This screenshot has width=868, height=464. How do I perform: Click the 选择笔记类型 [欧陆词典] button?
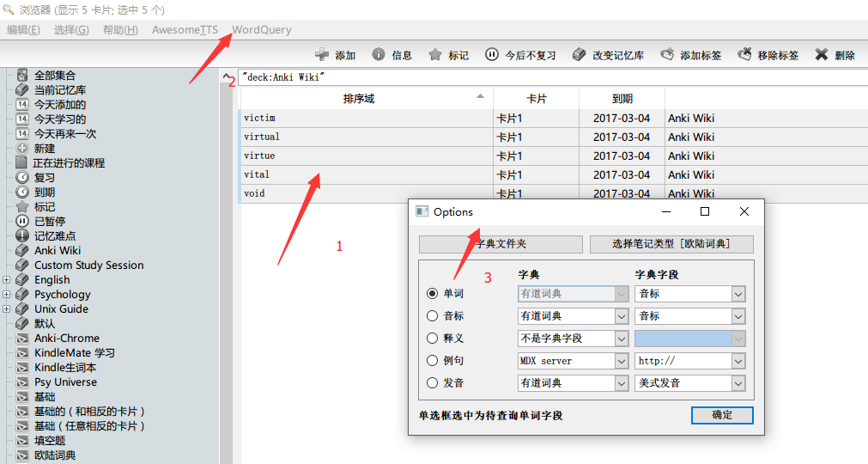click(x=671, y=244)
